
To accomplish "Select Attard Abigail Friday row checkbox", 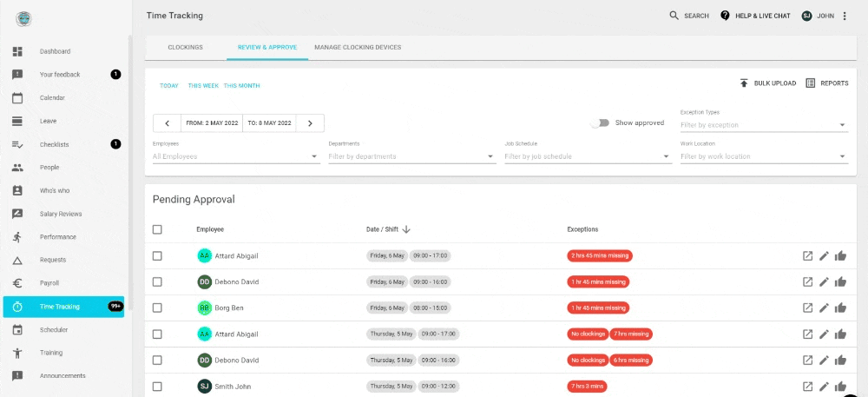I will (x=157, y=255).
